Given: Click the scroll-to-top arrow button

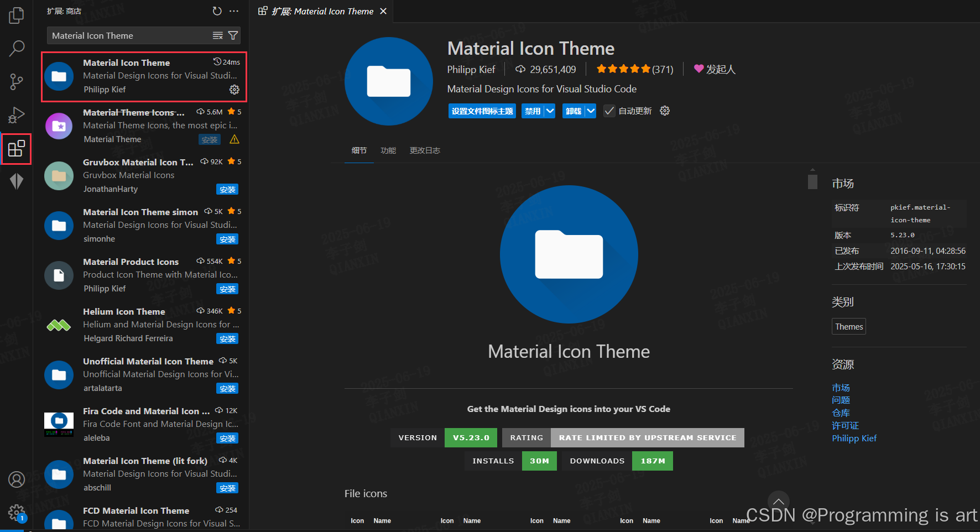Looking at the screenshot, I should (778, 501).
